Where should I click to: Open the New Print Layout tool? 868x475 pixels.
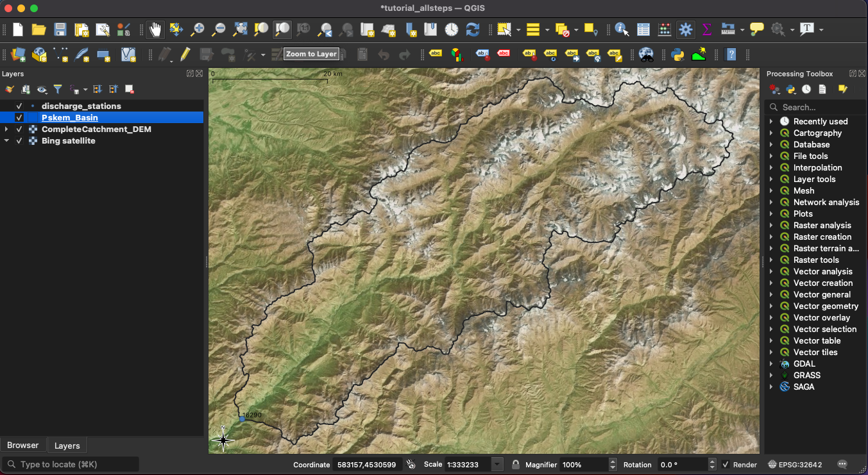(x=81, y=29)
